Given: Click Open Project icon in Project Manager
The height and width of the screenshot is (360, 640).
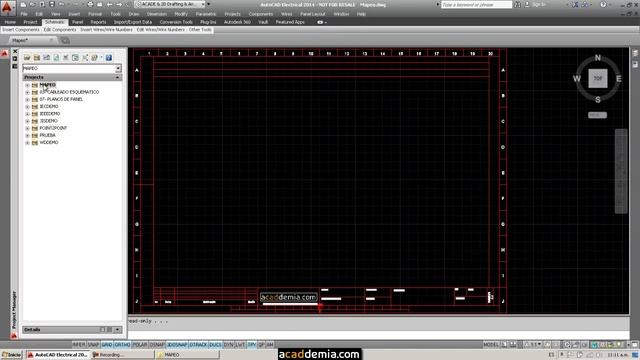Looking at the screenshot, I should click(x=27, y=58).
